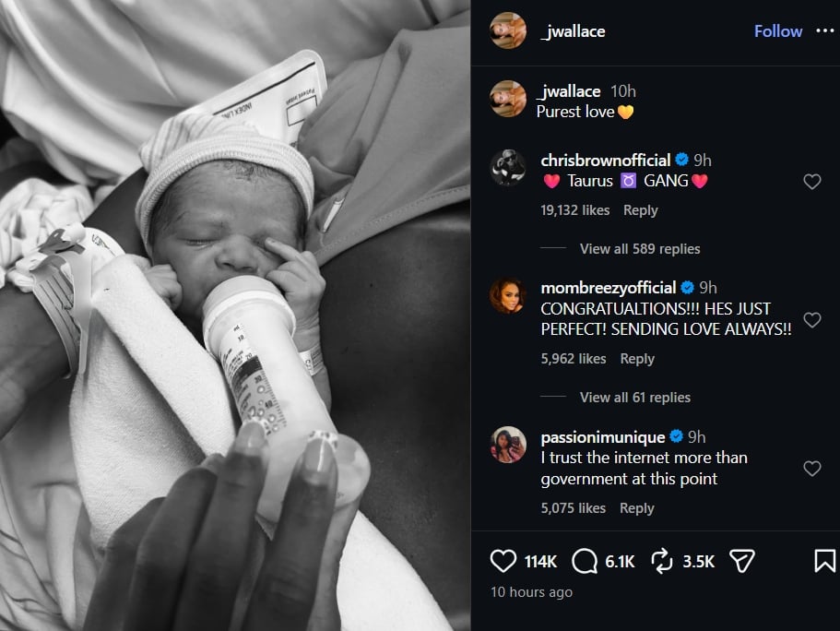Image resolution: width=840 pixels, height=631 pixels.
Task: Open the three-dot more options menu
Action: point(823,30)
